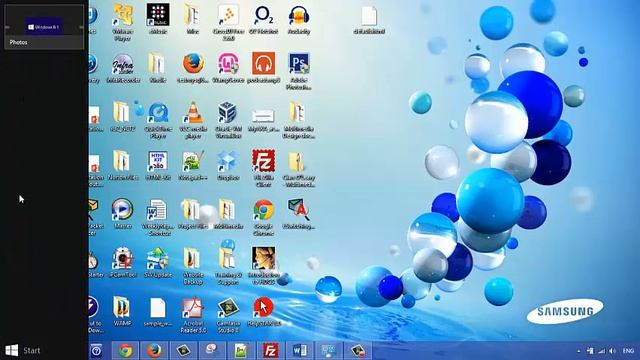Open Microsoft Word from the taskbar
This screenshot has height=360, width=640.
click(299, 351)
